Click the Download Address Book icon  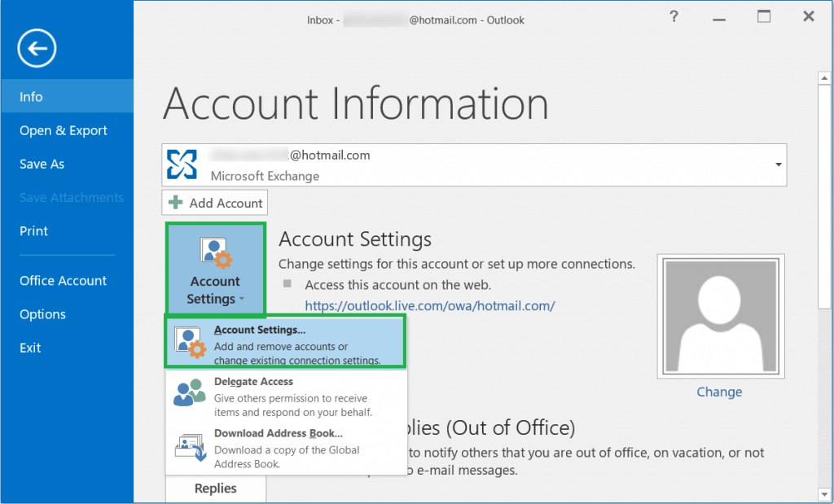click(x=188, y=445)
